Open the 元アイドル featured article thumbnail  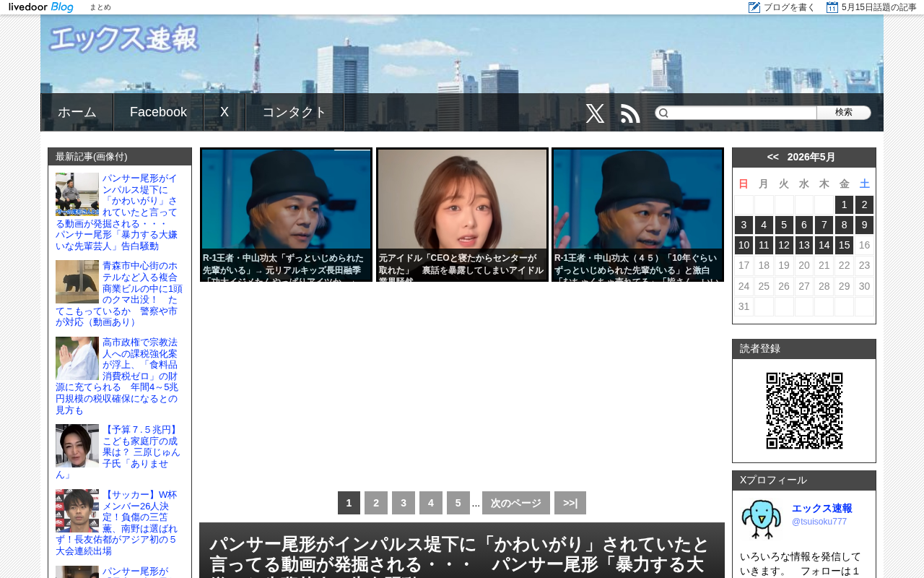click(x=462, y=215)
